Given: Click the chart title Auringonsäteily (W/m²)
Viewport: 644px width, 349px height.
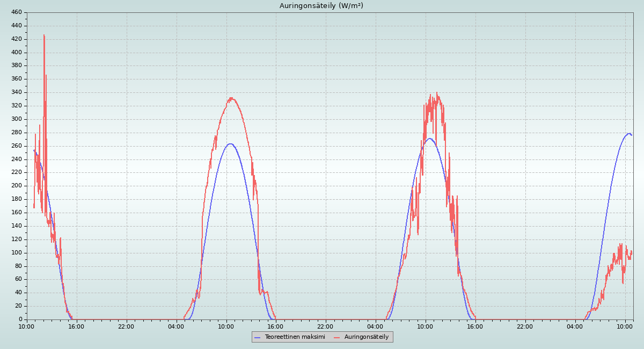Looking at the screenshot, I should click(x=321, y=6).
